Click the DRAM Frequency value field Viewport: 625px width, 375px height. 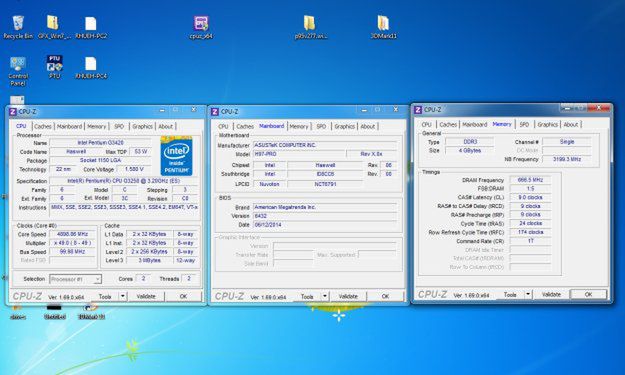(x=530, y=180)
